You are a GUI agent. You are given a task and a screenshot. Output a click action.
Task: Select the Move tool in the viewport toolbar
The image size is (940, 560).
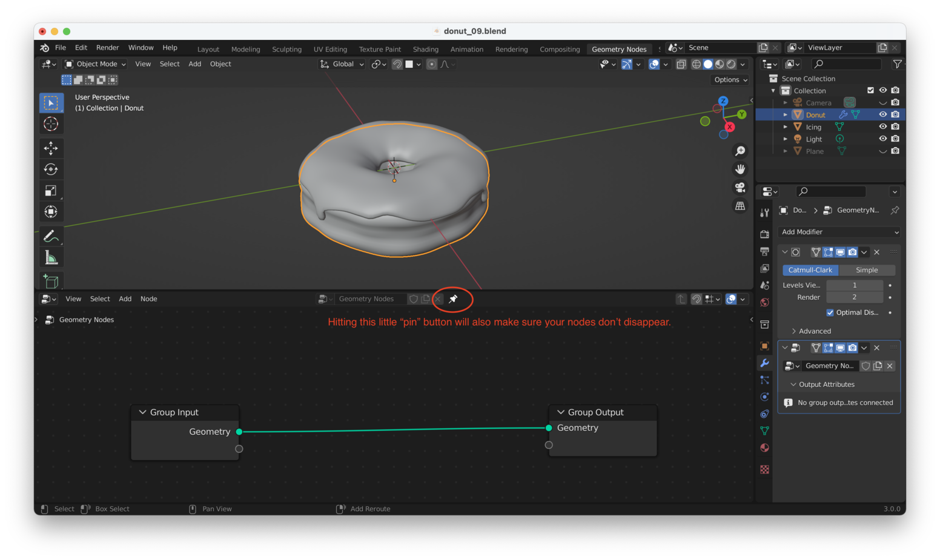pos(51,148)
